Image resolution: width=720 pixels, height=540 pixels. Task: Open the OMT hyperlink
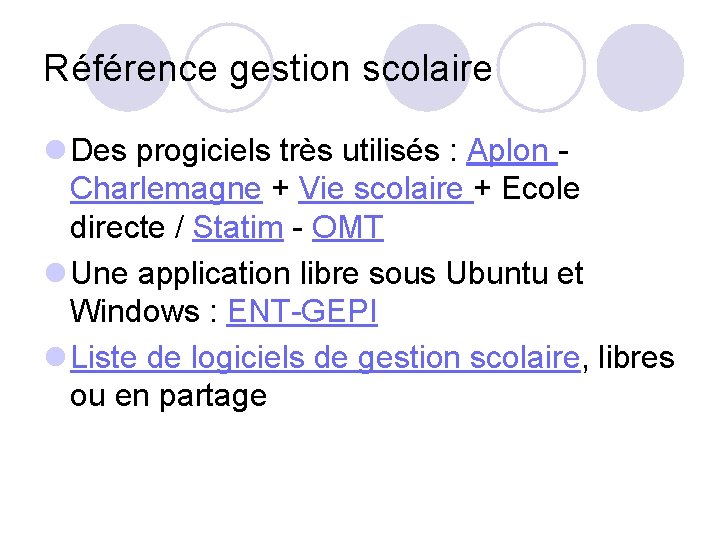tap(348, 227)
